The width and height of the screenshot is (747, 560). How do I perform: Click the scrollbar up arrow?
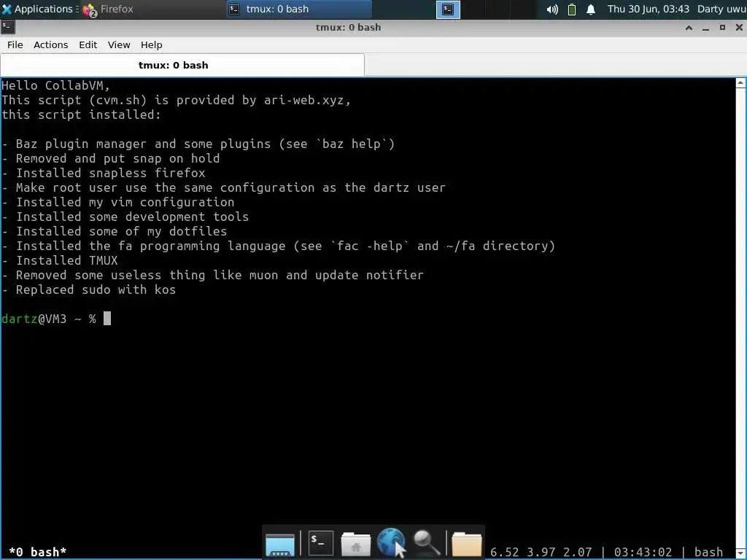coord(741,83)
